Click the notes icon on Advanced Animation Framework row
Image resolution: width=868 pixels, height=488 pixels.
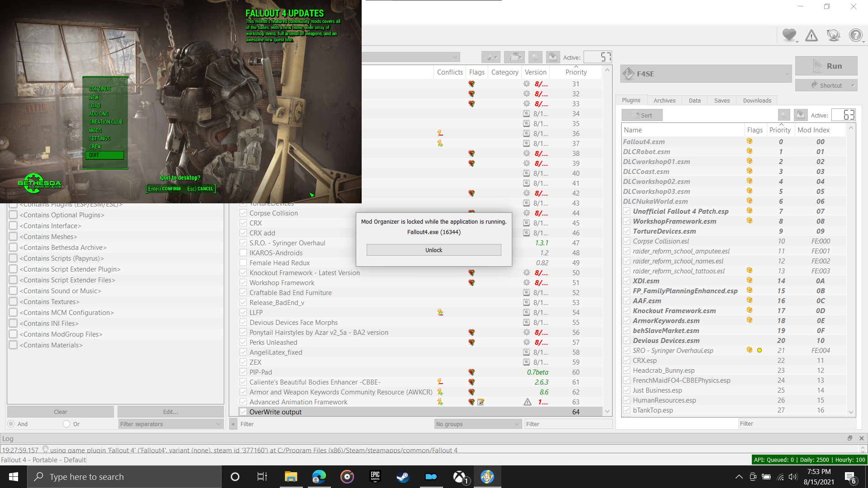pyautogui.click(x=481, y=402)
